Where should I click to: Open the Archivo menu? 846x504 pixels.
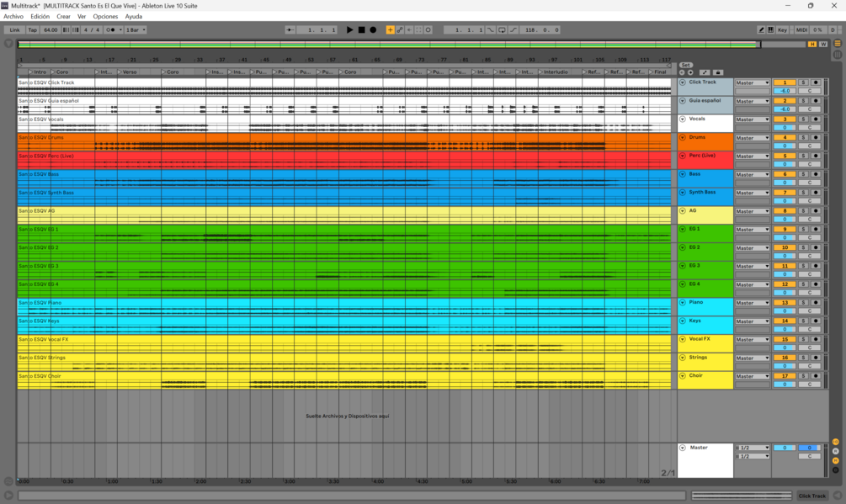pyautogui.click(x=13, y=17)
